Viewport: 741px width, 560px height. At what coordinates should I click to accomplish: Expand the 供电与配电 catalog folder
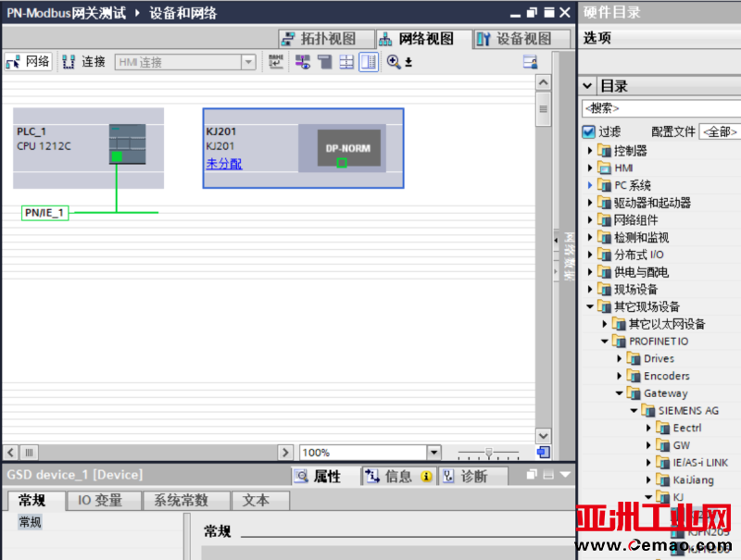click(x=590, y=272)
